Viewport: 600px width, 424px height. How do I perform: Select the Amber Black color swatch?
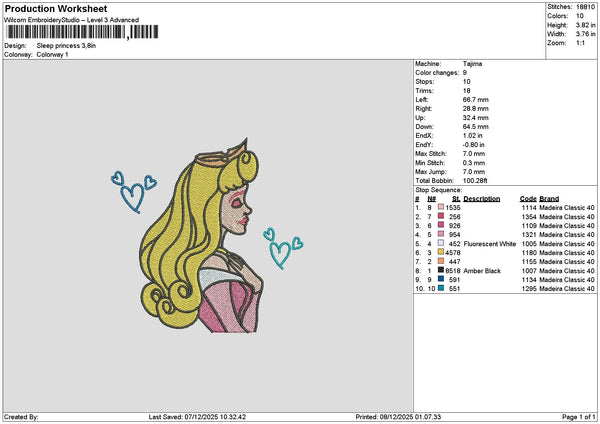tap(441, 270)
